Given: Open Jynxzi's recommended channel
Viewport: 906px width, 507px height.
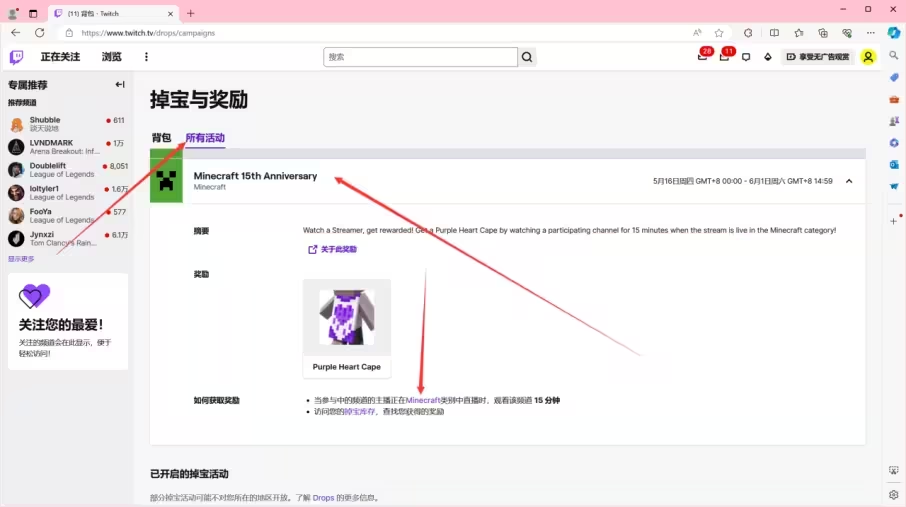Looking at the screenshot, I should tap(68, 238).
